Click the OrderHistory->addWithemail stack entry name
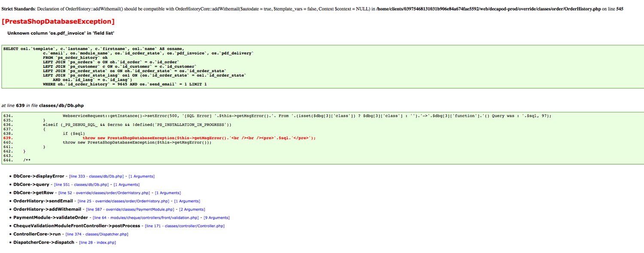The height and width of the screenshot is (253, 644). (x=47, y=209)
